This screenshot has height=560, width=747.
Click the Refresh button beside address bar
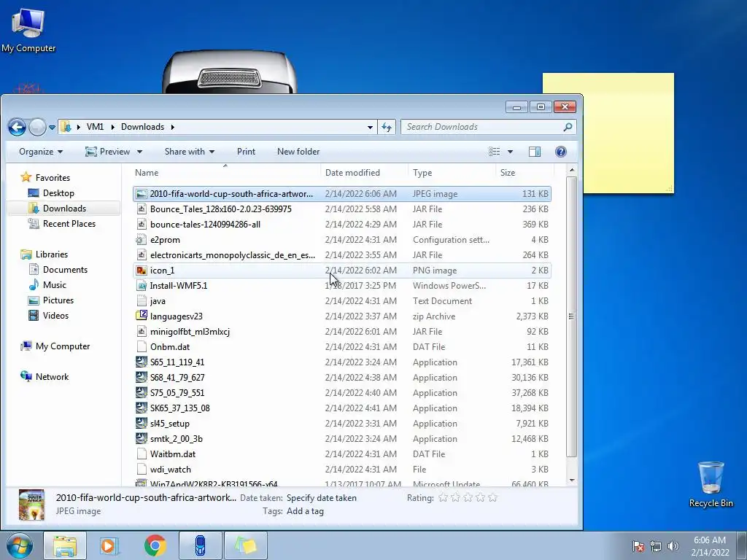[x=387, y=127]
